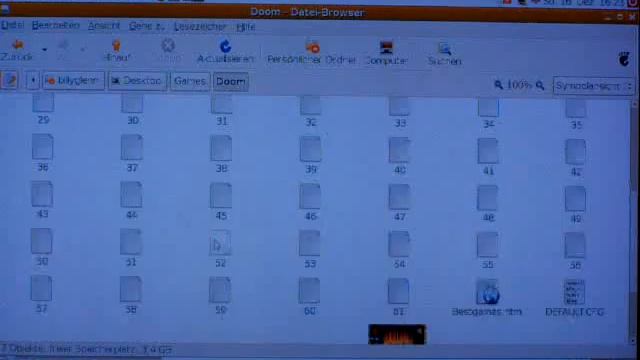Select the file icon named 50
This screenshot has height=360, width=640.
click(41, 241)
